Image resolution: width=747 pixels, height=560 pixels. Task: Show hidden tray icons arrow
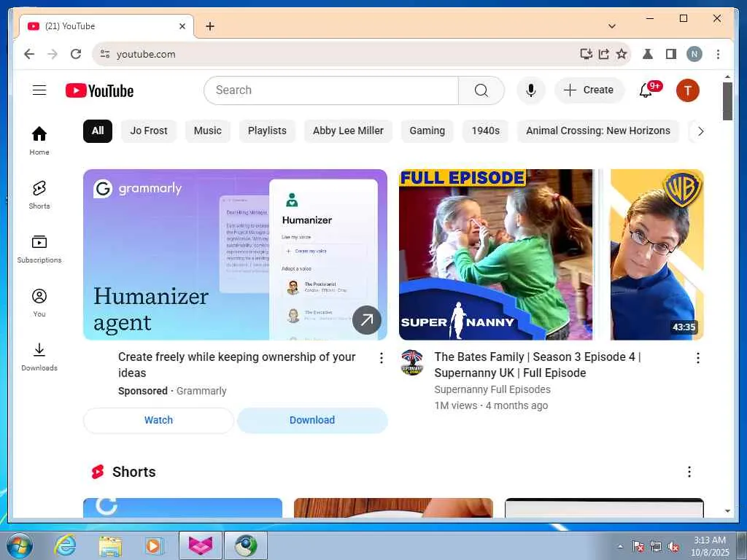[x=620, y=547]
